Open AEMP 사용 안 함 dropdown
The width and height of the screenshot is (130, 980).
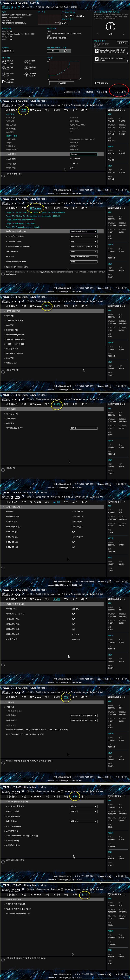pyautogui.click(x=8, y=51)
